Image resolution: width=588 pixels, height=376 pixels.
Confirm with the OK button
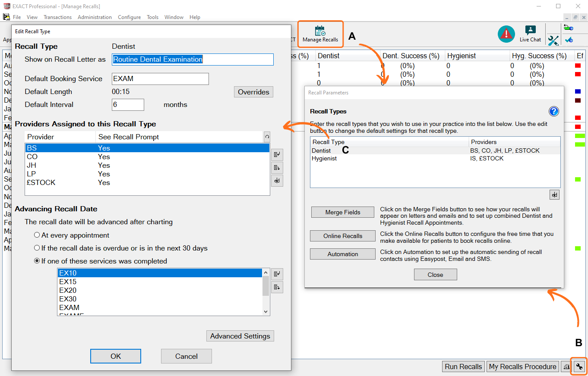coord(116,356)
